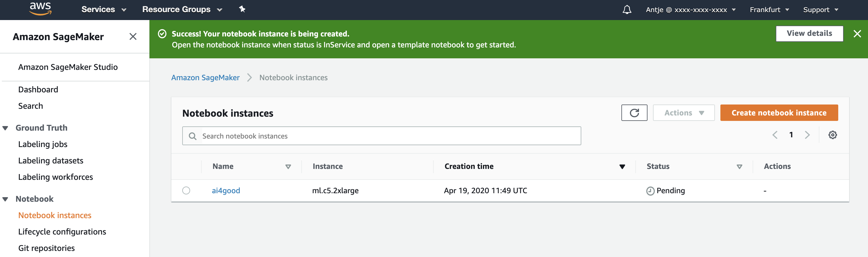The width and height of the screenshot is (868, 257).
Task: Click the Instance column header
Action: (x=327, y=166)
